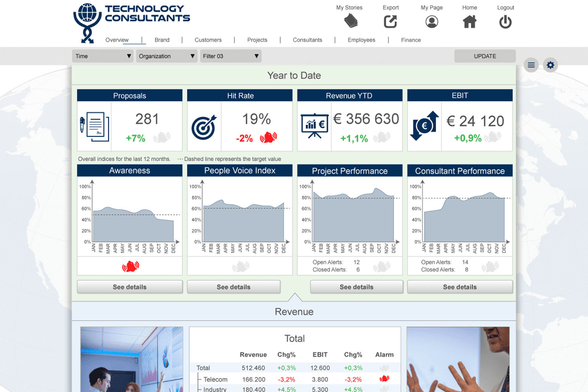
Task: Click the grey alarm in Proposals card
Action: click(x=162, y=137)
